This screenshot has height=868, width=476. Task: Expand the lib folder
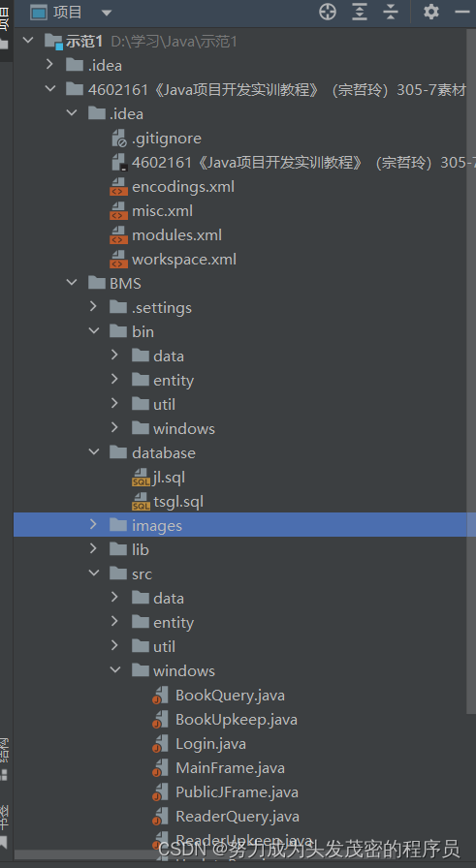[x=93, y=548]
